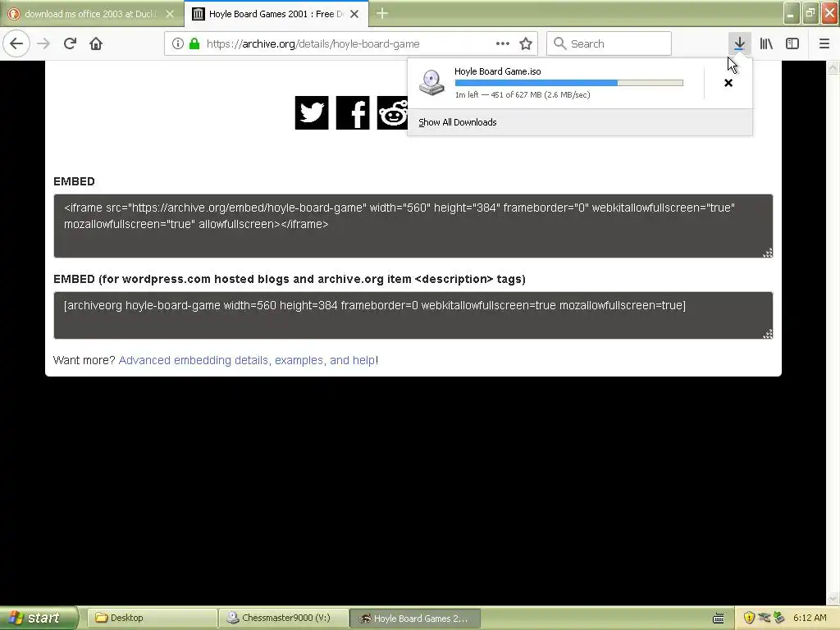Switch to Chessmaster9000 (V:) taskbar window

pos(283,618)
